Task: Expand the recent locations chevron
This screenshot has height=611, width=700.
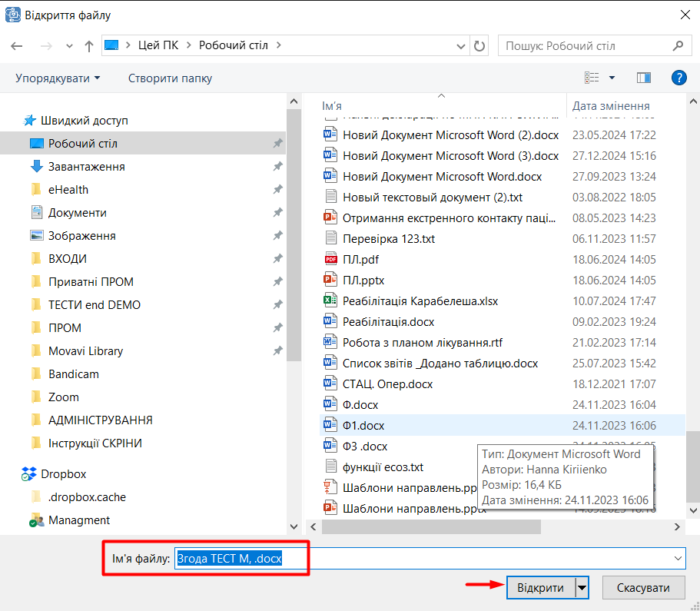Action: (x=69, y=45)
